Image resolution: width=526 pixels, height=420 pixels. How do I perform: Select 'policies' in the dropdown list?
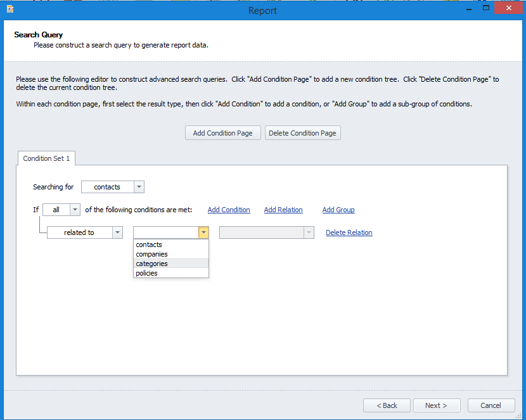tap(146, 273)
